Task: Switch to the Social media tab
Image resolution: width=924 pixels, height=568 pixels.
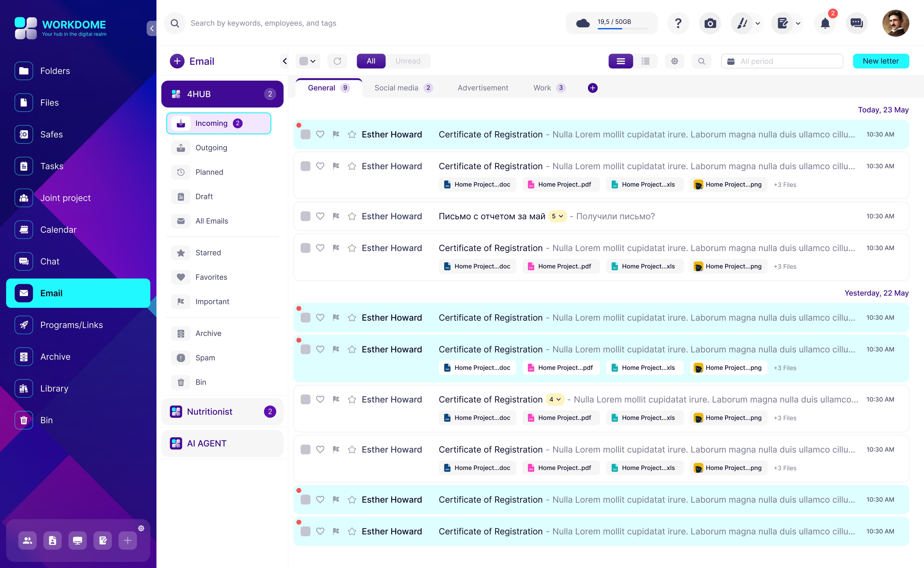Action: click(x=397, y=88)
